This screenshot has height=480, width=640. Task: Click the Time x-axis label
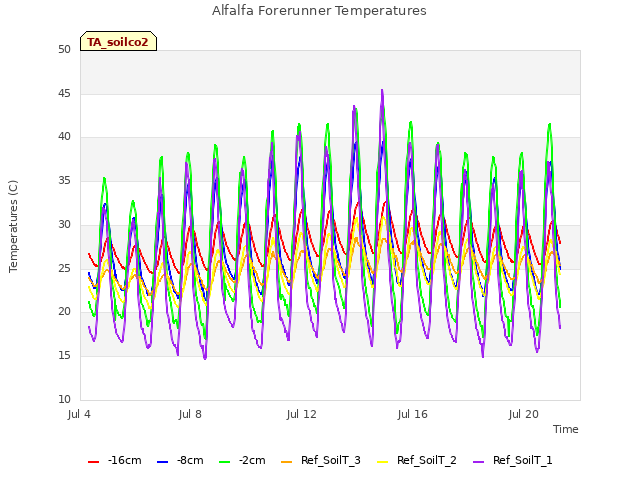(566, 429)
